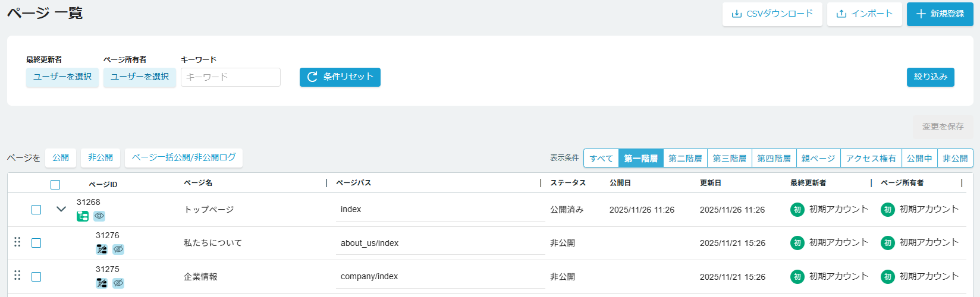Switch to the 第二階層 display filter tab
980x297 pixels.
click(685, 159)
